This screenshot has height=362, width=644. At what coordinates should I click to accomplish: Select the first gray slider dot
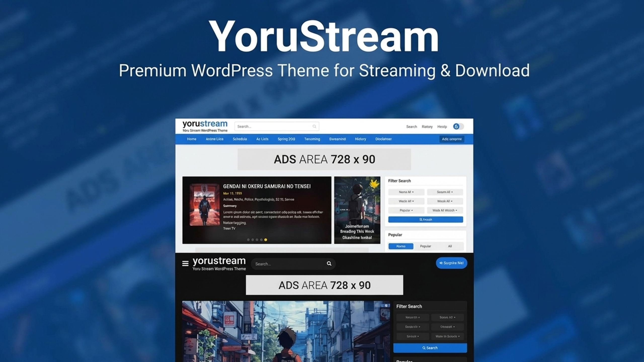pos(248,240)
